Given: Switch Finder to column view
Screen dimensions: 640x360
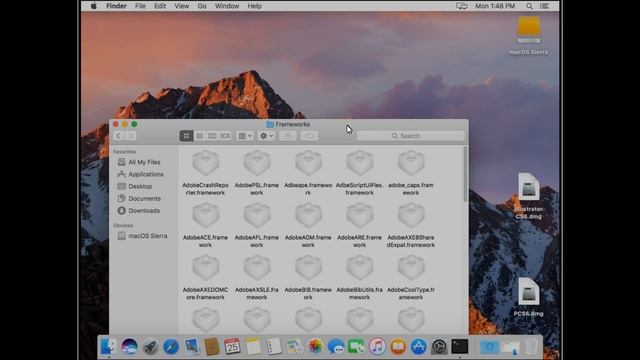Looking at the screenshot, I should coord(212,136).
